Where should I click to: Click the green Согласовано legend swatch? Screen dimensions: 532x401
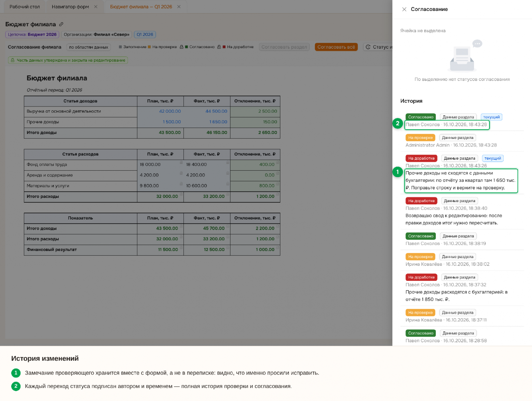187,47
